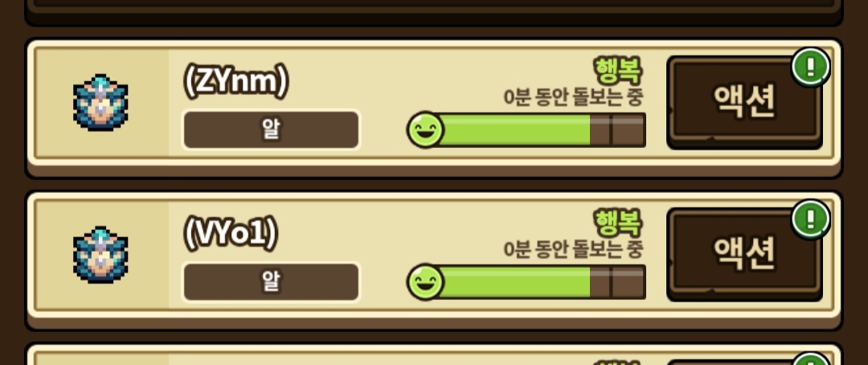Screen dimensions: 868x365
Task: Click the green happiness bar of VYo1
Action: click(526, 282)
